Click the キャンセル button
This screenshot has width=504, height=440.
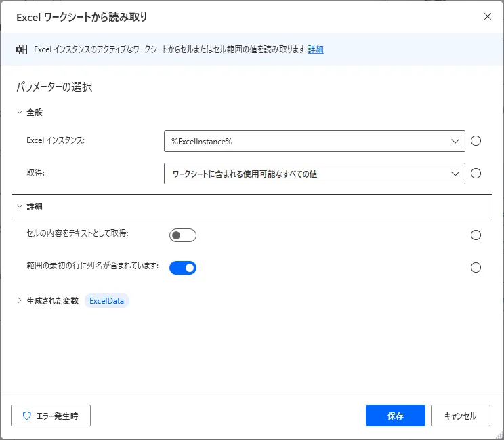pos(460,416)
